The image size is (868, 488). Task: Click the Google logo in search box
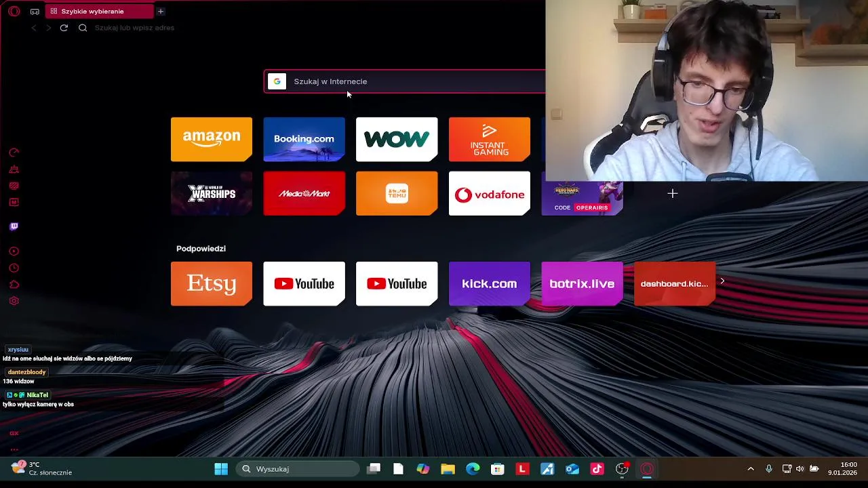click(277, 81)
